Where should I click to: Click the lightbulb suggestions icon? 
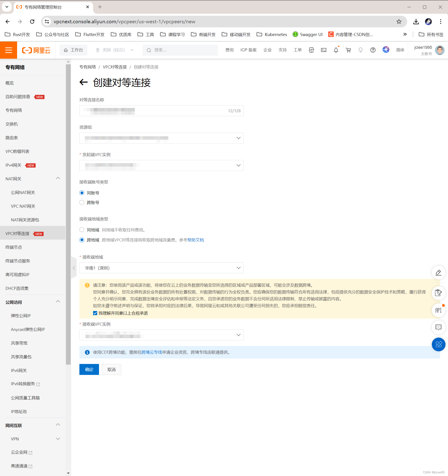click(x=360, y=50)
